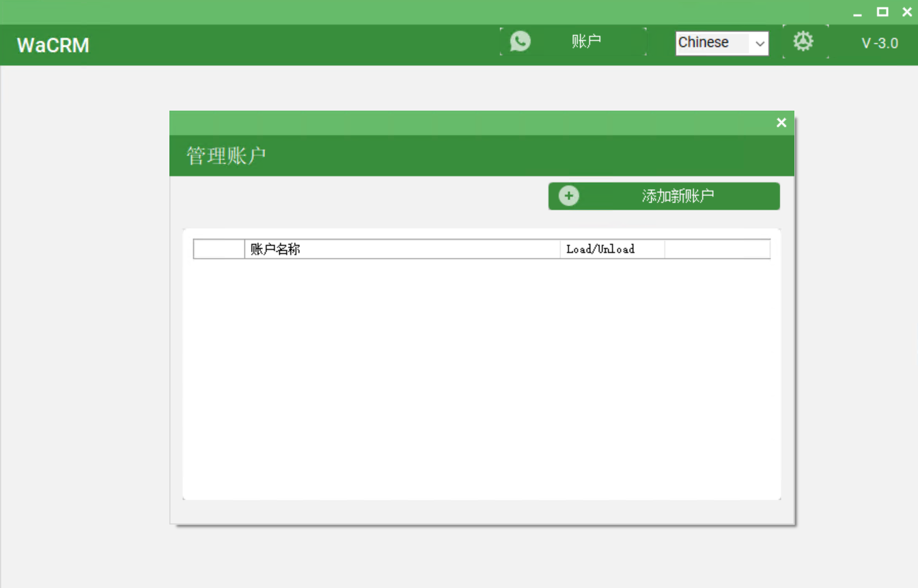
Task: Click the white X inside the dialog header
Action: coord(781,122)
